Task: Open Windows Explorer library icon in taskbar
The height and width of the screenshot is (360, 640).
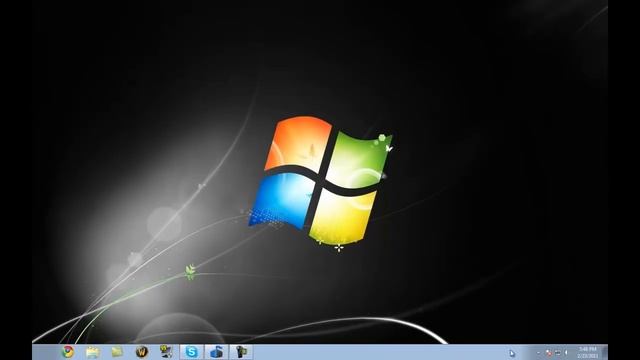Action: (93, 352)
